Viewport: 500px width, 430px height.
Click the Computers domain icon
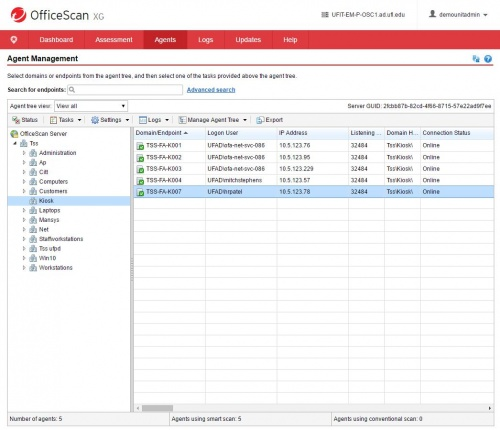(x=33, y=182)
